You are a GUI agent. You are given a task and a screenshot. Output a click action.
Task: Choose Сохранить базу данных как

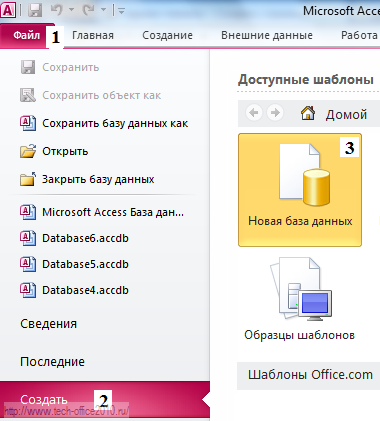115,123
